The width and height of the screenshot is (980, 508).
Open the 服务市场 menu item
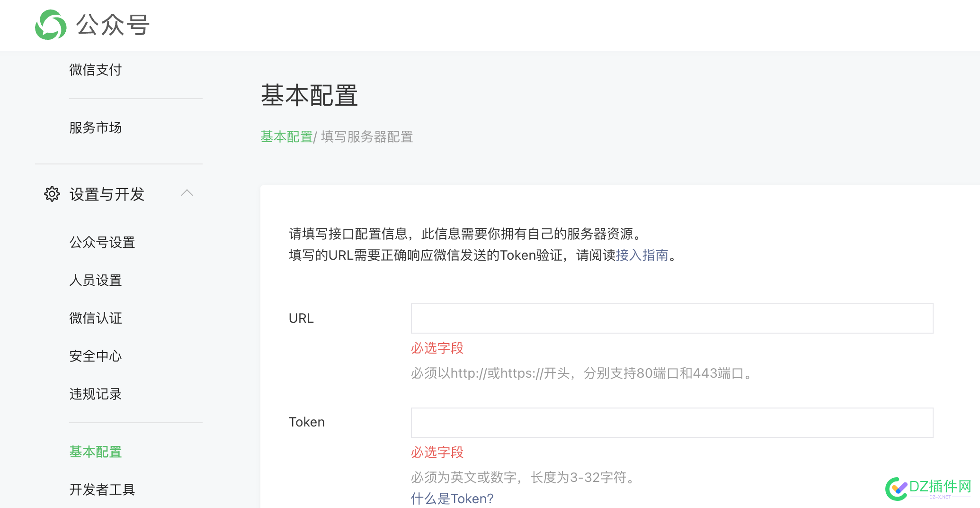[96, 127]
